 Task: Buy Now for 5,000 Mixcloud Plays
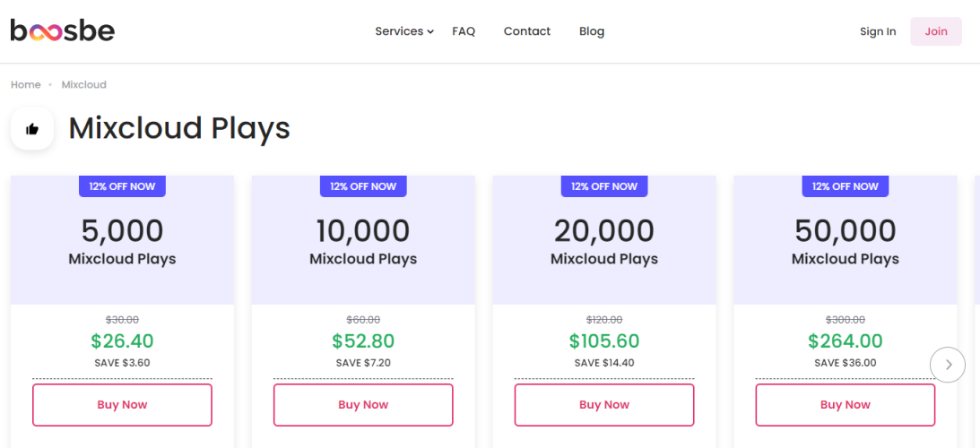point(122,405)
